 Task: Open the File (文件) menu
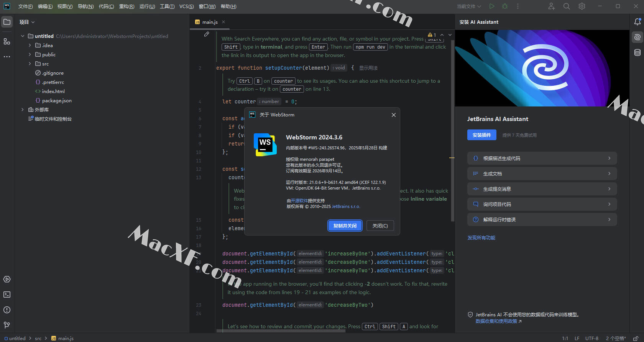pos(25,6)
